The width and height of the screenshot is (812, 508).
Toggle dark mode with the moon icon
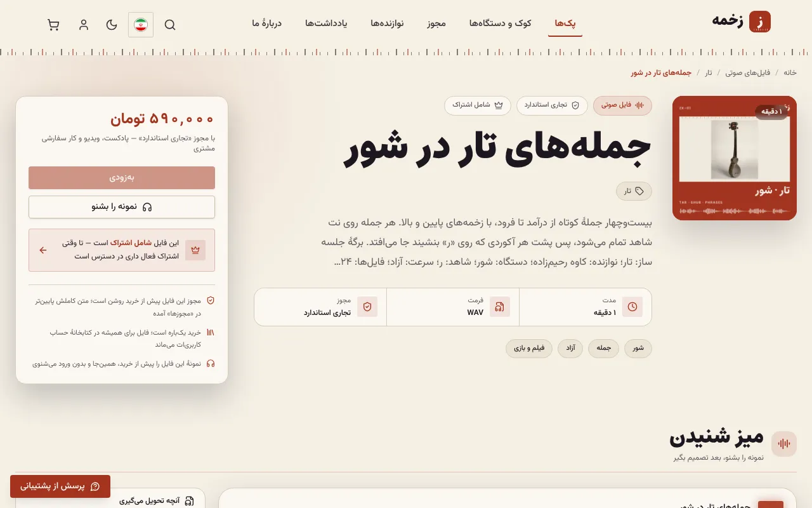[x=112, y=25]
